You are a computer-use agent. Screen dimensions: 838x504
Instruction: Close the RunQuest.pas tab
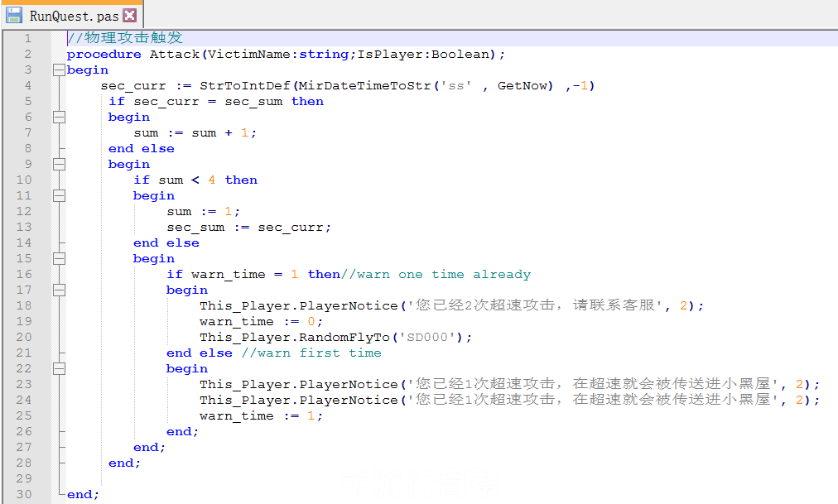tap(129, 15)
